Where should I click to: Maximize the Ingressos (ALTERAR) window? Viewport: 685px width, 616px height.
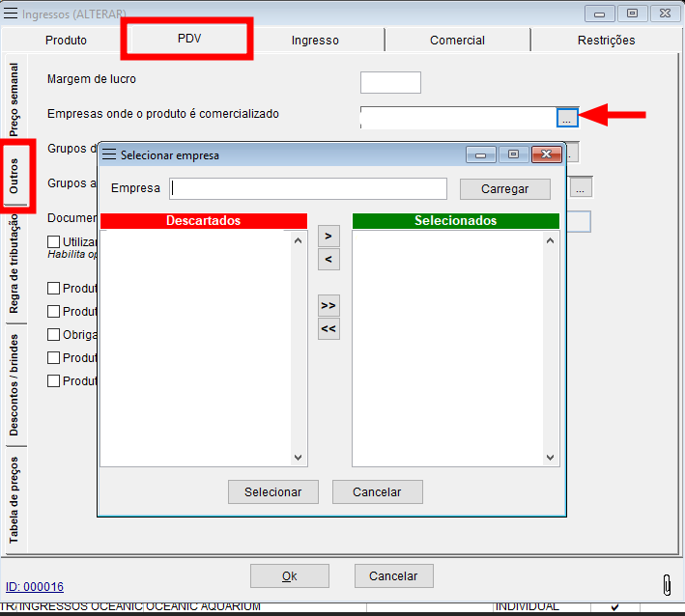pyautogui.click(x=632, y=14)
